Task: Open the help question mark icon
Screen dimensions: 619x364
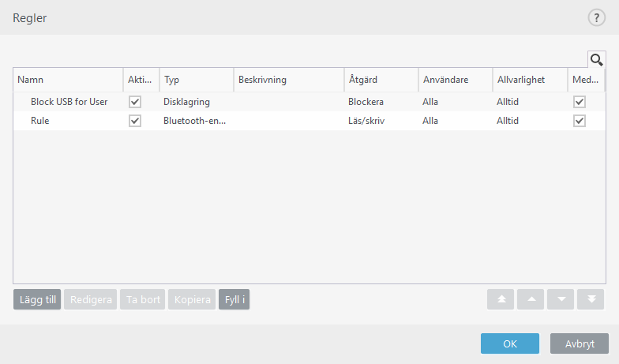Action: 595,18
